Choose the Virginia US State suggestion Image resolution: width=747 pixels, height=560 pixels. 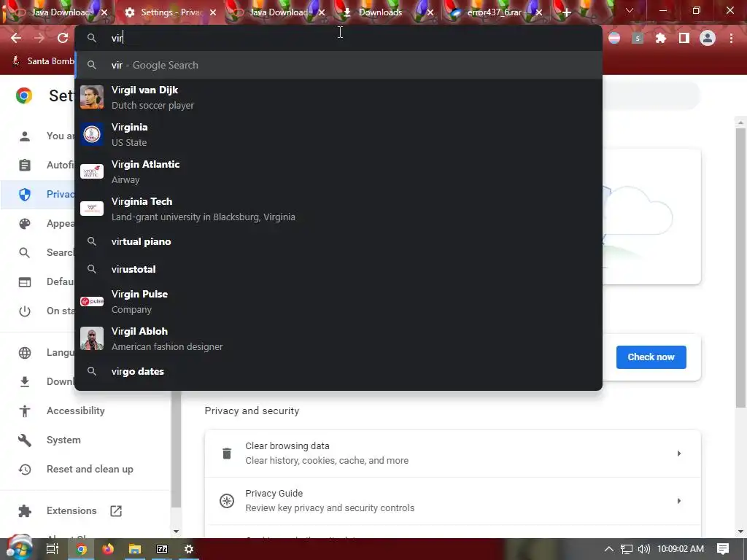click(338, 134)
